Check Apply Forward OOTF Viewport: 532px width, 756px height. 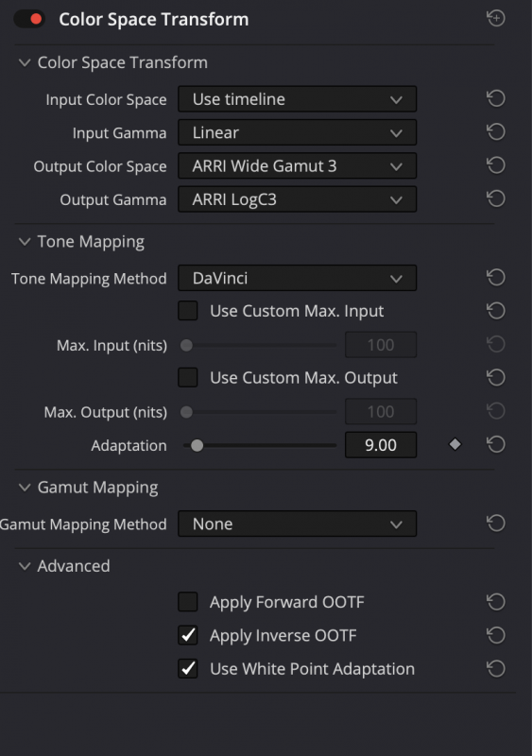tap(188, 602)
